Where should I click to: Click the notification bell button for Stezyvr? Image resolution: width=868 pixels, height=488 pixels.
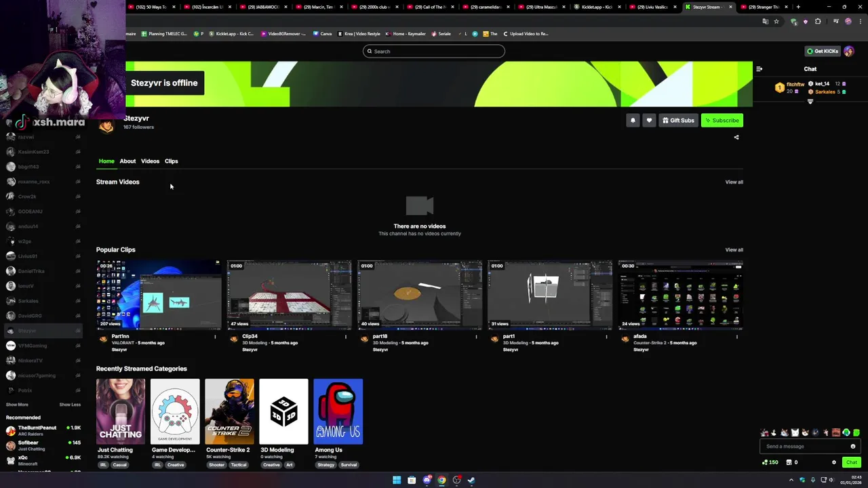[x=633, y=121]
